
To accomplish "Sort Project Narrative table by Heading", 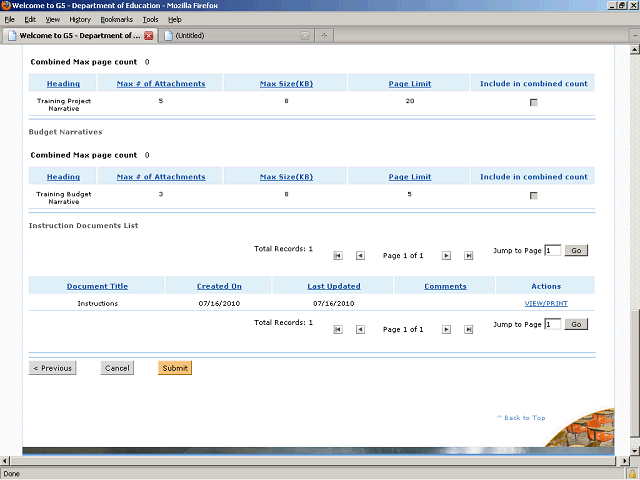I will click(63, 84).
